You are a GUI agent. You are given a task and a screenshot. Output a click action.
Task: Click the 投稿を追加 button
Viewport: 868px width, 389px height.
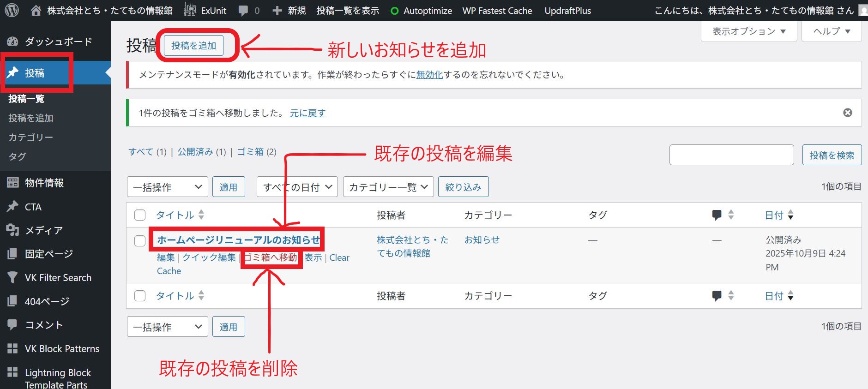193,46
